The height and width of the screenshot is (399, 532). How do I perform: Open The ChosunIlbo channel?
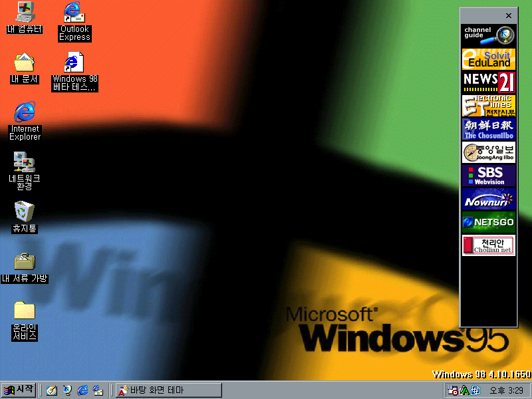489,129
